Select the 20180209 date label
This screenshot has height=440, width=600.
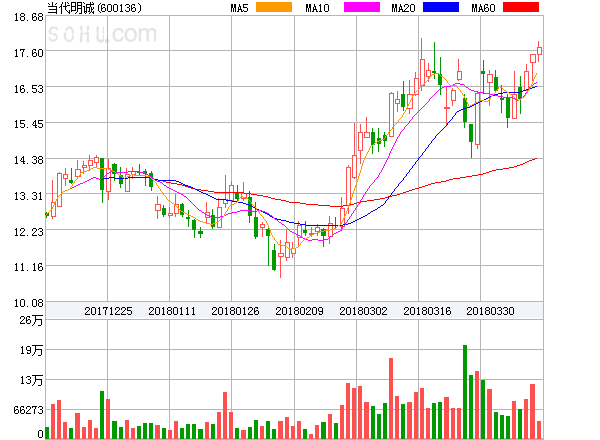[x=299, y=311]
